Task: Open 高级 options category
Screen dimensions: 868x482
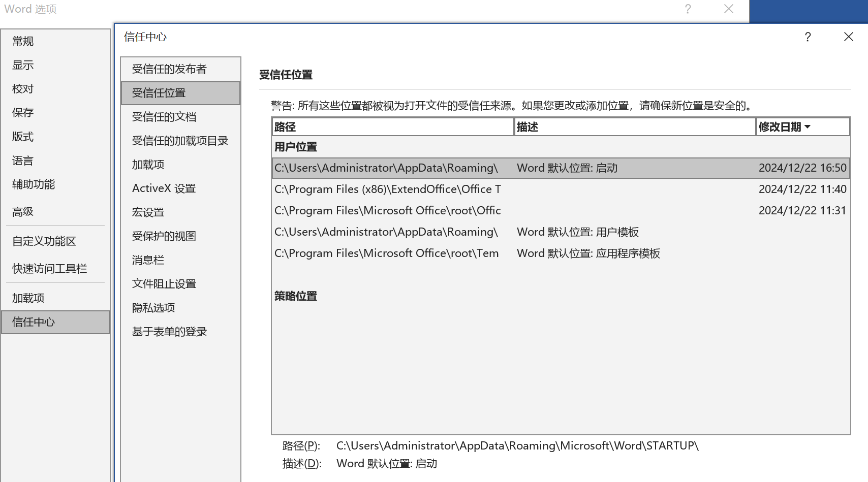Action: 55,211
